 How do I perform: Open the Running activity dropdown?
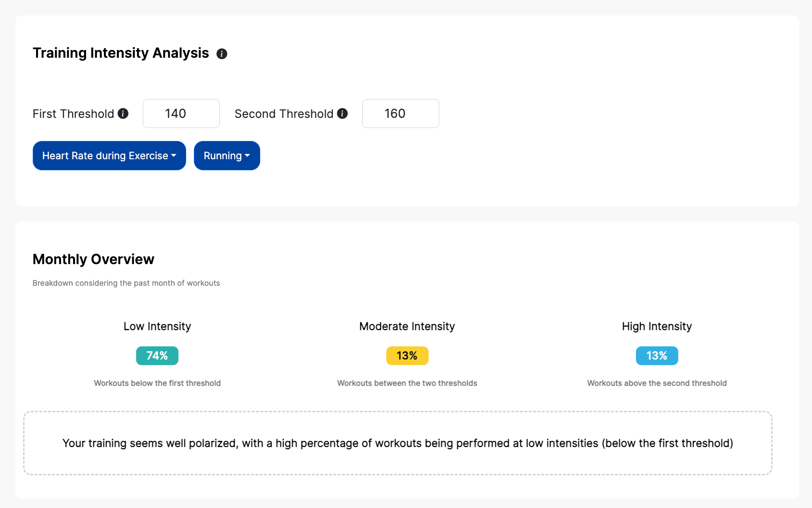coord(227,155)
